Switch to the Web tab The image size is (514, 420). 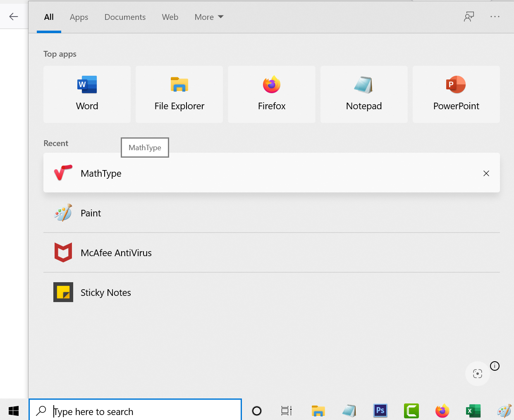(170, 17)
